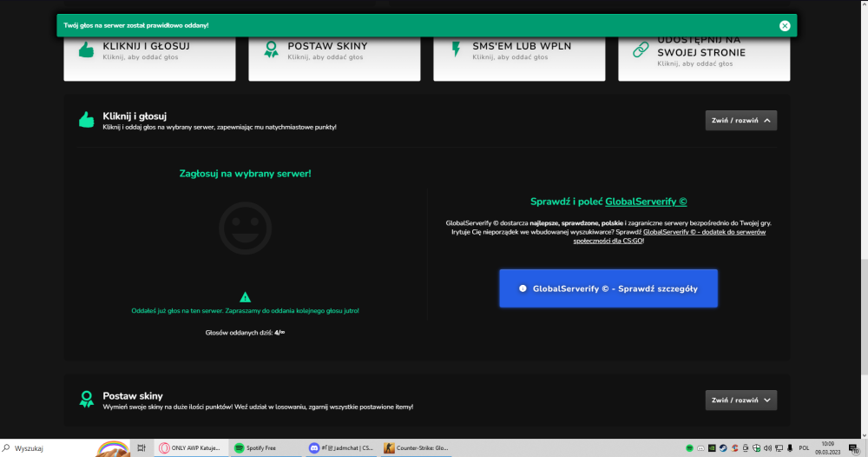Open the network status tray icon
The width and height of the screenshot is (868, 457).
click(779, 448)
